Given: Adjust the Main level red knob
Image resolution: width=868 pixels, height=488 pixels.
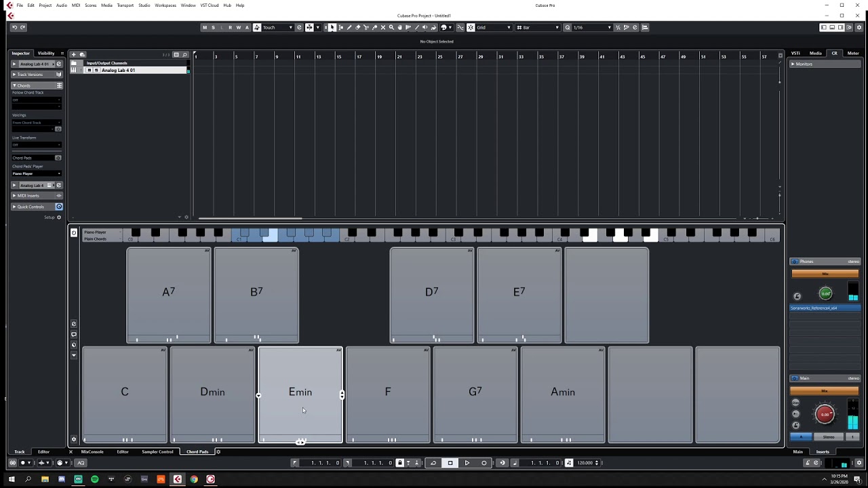Looking at the screenshot, I should click(x=825, y=414).
